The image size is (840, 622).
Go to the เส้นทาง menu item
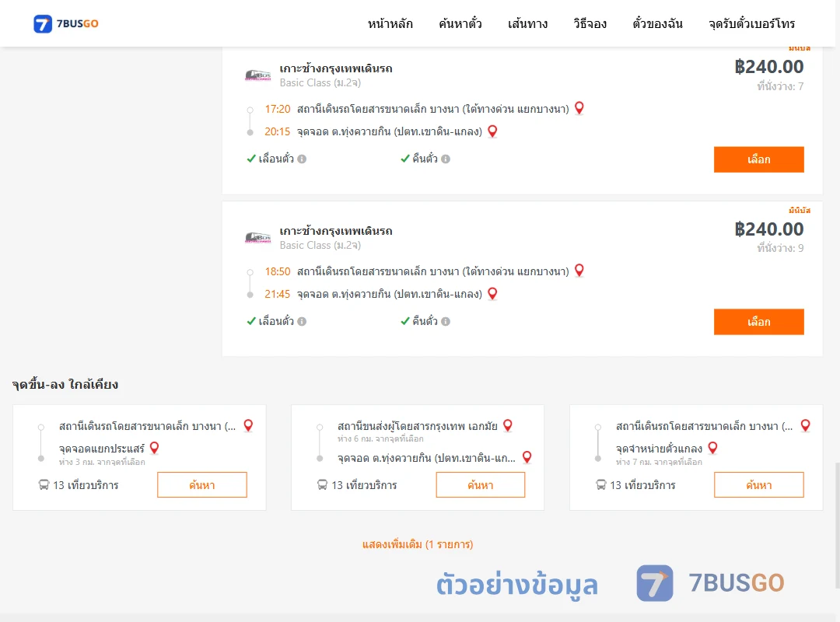pos(527,23)
